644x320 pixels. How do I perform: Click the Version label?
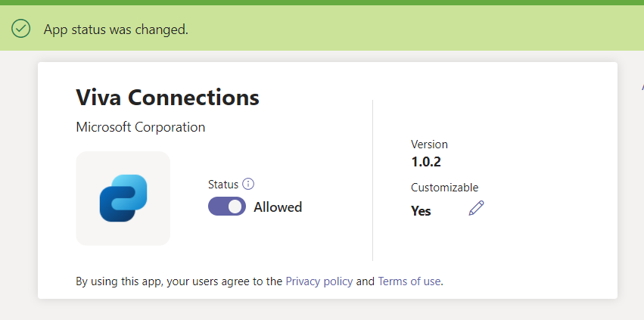[x=429, y=144]
